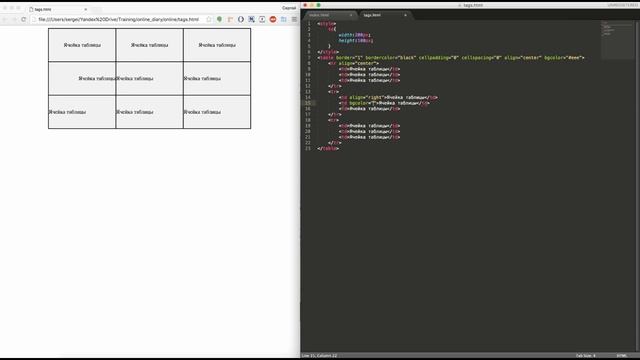Click the top-right table cell in browser
Viewport: 640px width, 360px height.
[x=217, y=45]
